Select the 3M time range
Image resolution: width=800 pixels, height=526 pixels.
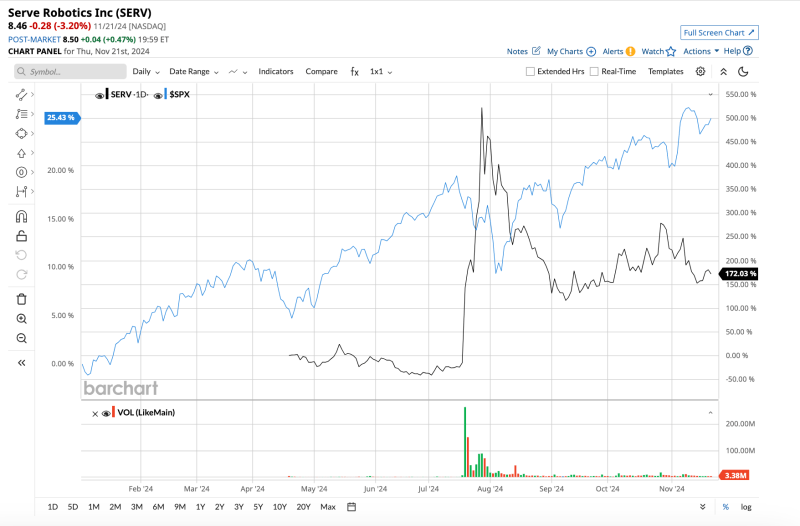pyautogui.click(x=136, y=507)
